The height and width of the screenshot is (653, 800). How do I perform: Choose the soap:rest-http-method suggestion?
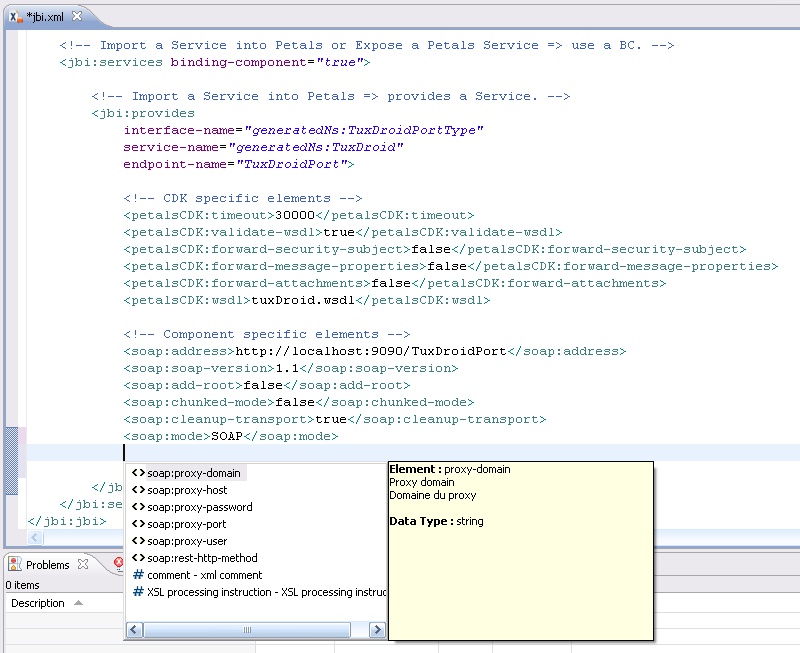[202, 558]
